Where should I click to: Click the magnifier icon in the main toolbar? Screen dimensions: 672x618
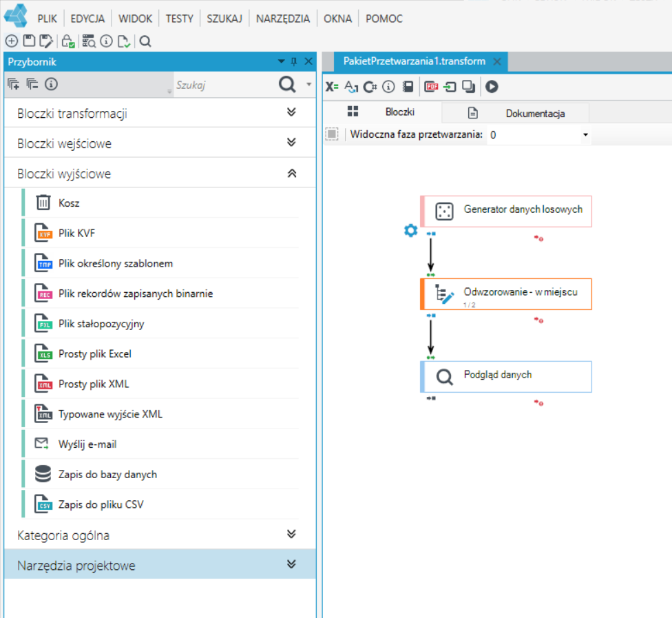(145, 41)
